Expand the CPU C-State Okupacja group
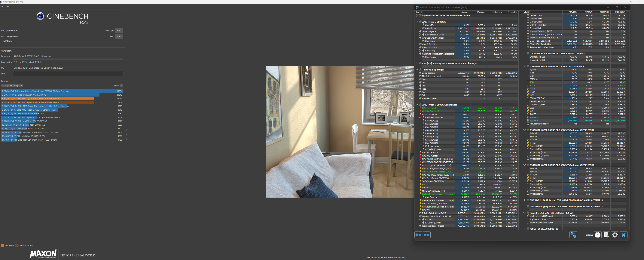Viewport: 644px width, 260px height. point(417,63)
